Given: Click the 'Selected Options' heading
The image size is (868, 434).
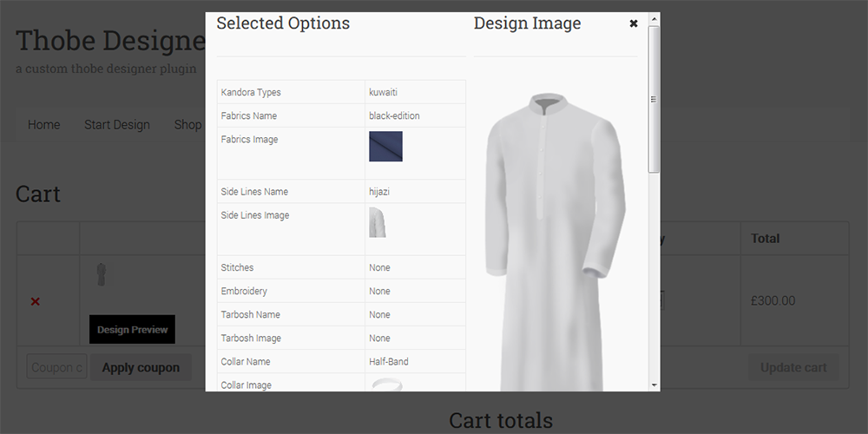Looking at the screenshot, I should point(283,23).
